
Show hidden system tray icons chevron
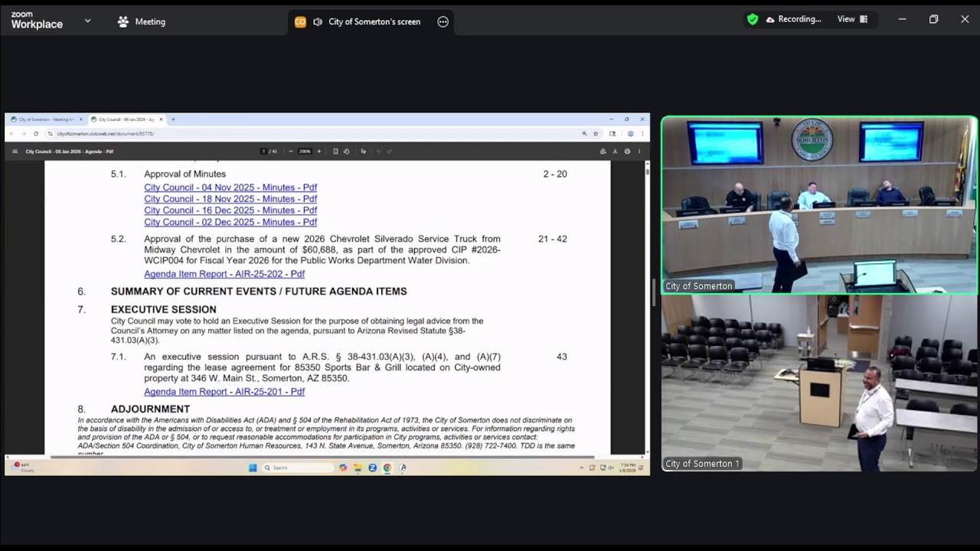tap(582, 468)
